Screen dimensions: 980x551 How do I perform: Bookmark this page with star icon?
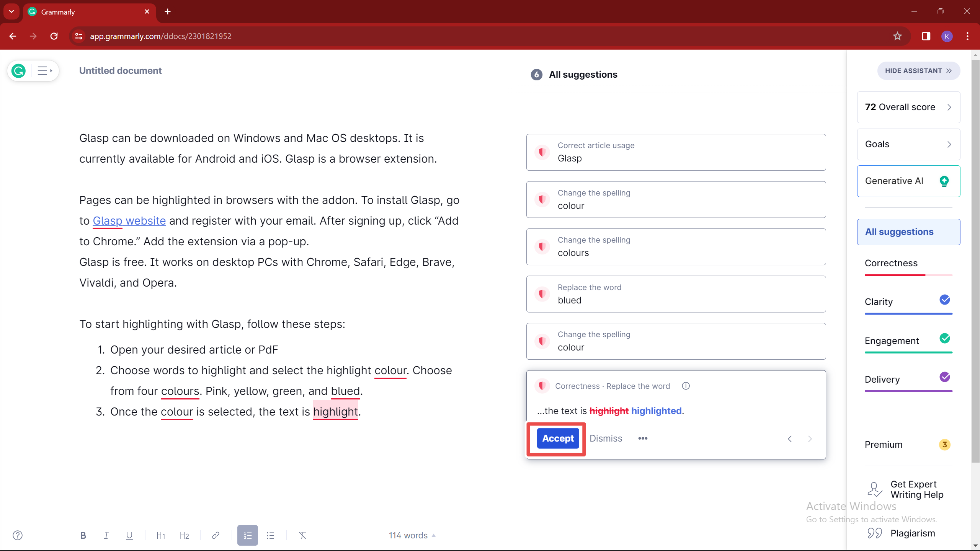point(897,36)
